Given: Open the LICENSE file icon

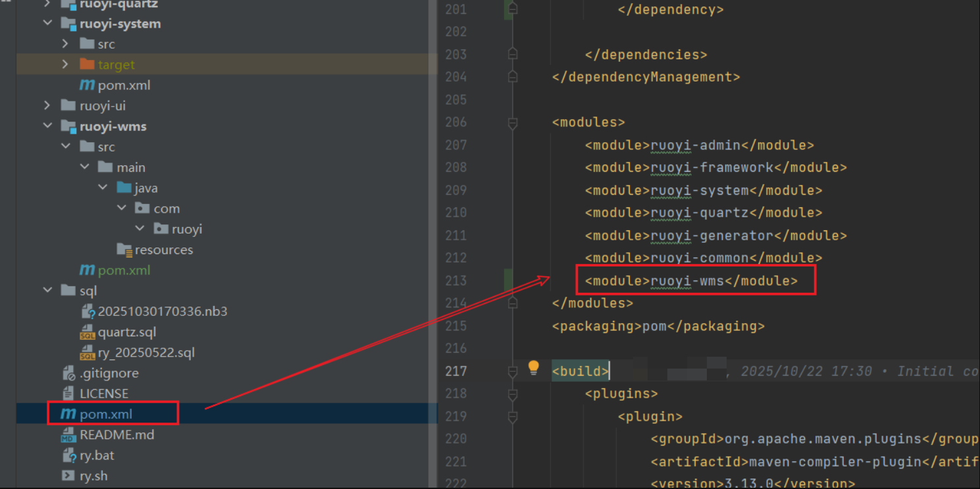Looking at the screenshot, I should 68,394.
